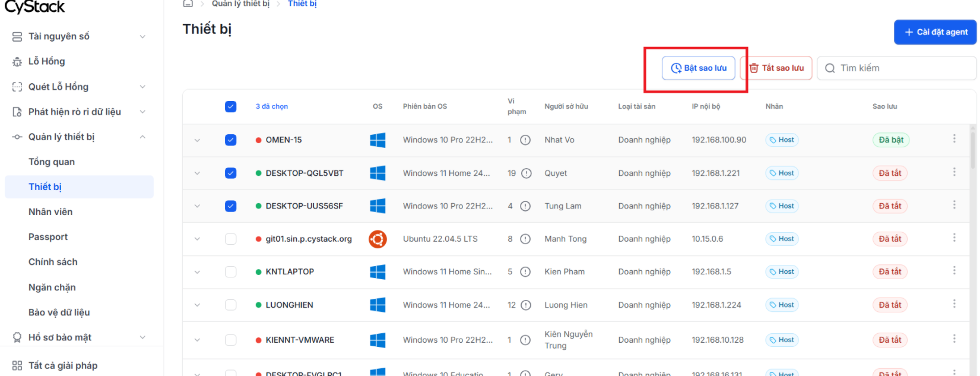Open more options menu for LUONGHIEN
The height and width of the screenshot is (376, 980).
[954, 303]
